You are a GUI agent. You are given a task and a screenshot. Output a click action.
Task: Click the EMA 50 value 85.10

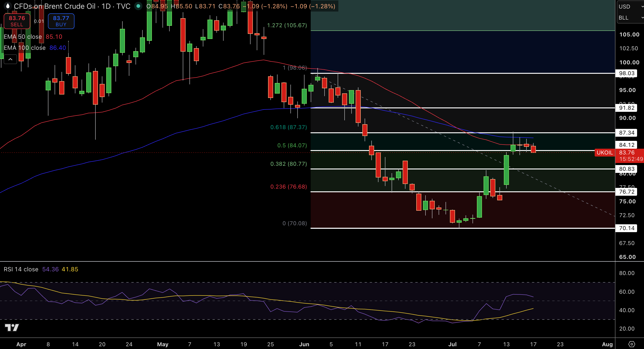(54, 37)
